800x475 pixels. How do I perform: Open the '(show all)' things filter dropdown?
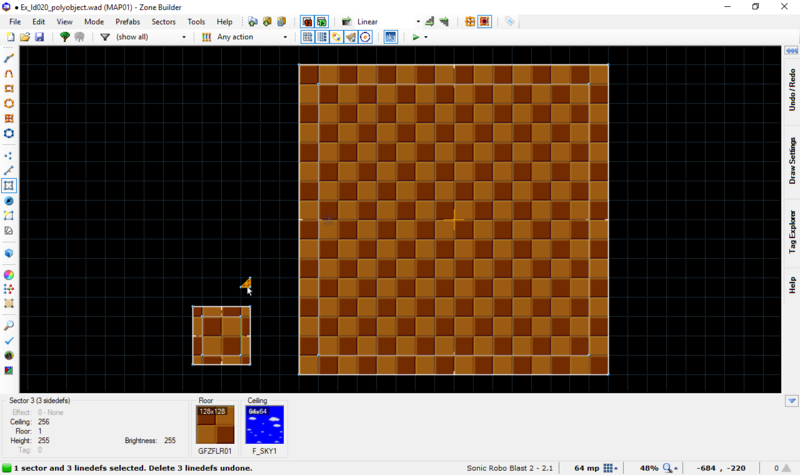[151, 37]
